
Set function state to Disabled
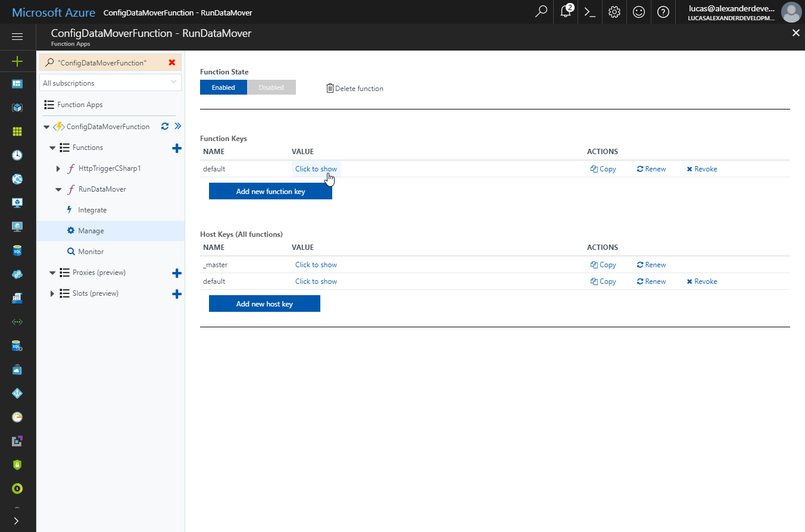click(272, 87)
